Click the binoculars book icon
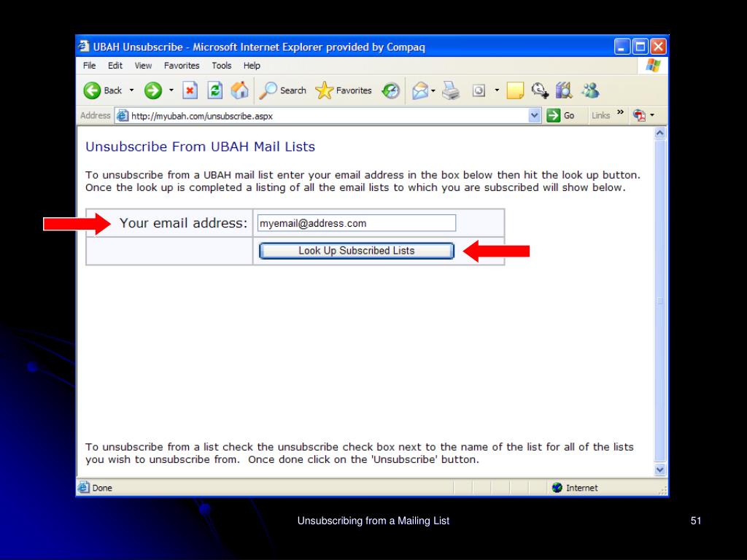Viewport: 747px width, 560px height. coord(564,90)
